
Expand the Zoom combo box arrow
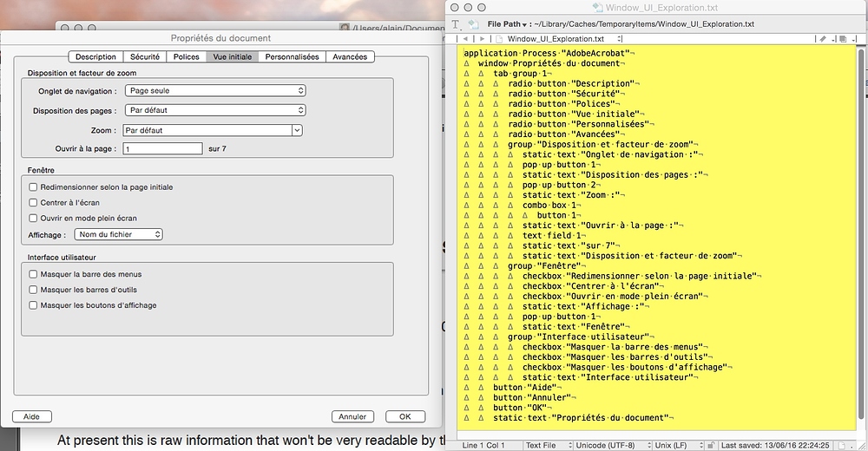point(297,131)
